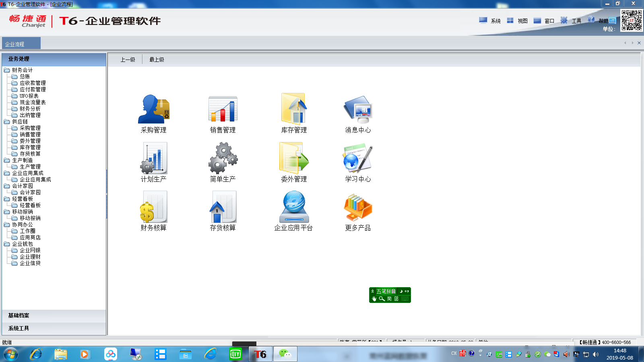
Task: Select 应收款管理 in the tree
Action: 33,83
